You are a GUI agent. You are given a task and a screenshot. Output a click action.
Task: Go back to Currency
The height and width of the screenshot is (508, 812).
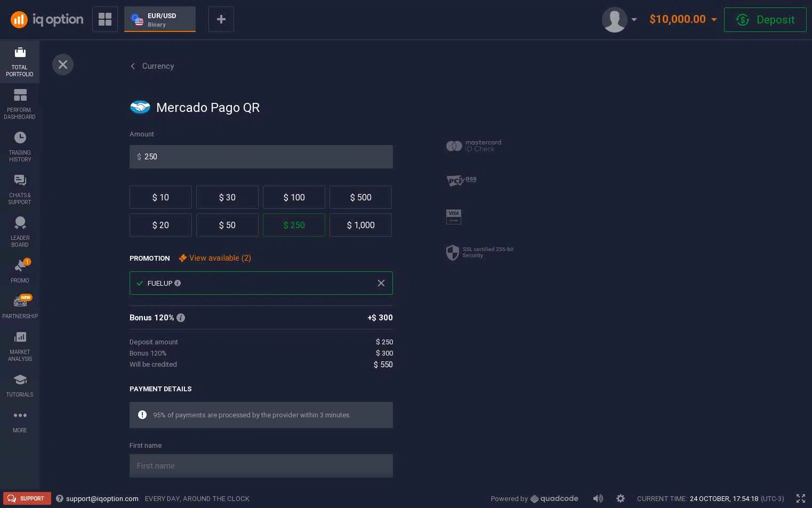(152, 66)
